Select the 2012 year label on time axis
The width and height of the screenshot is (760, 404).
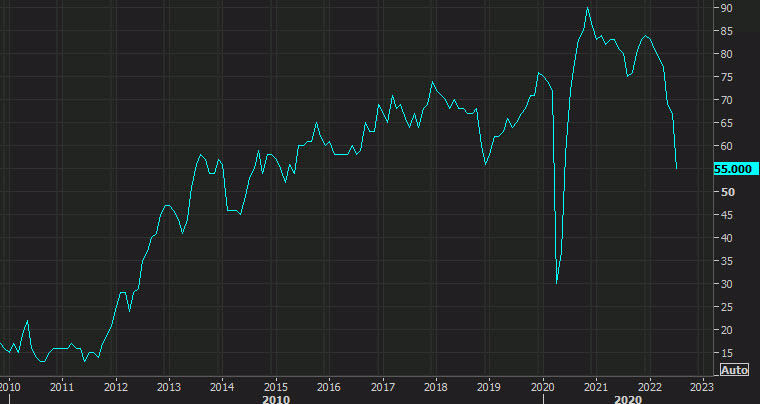115,387
